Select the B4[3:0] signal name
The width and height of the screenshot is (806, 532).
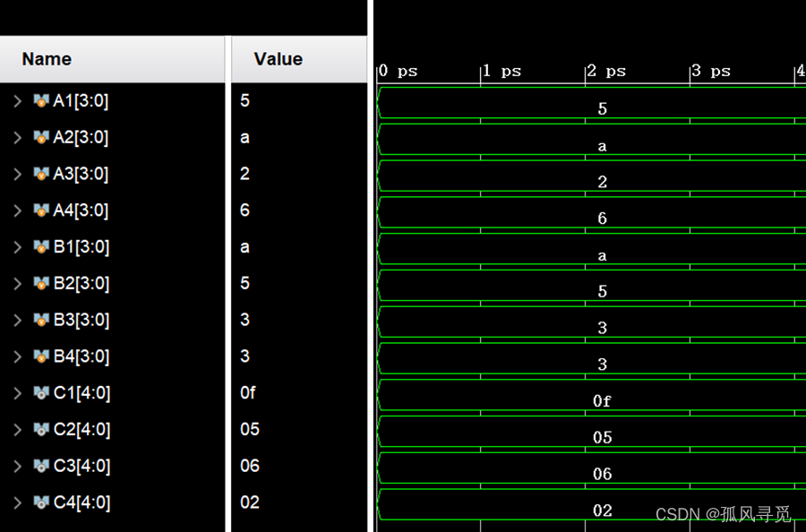tap(81, 356)
